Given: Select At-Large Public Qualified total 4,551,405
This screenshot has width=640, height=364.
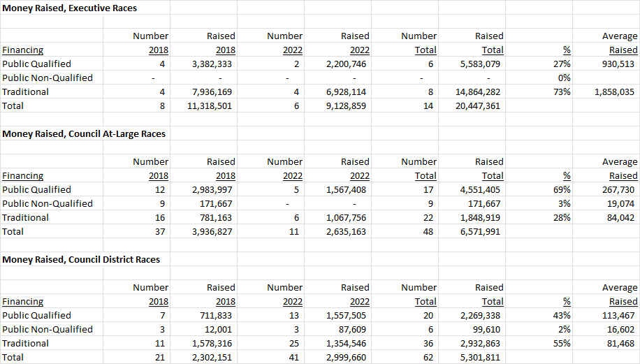Looking at the screenshot, I should tap(480, 190).
